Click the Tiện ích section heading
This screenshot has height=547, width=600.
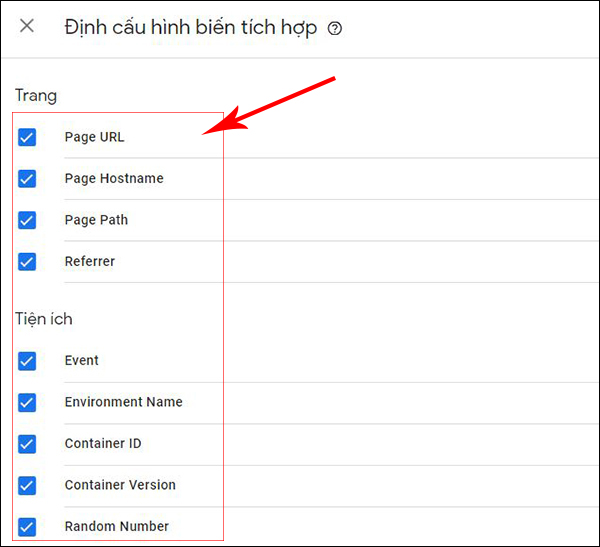tap(44, 319)
